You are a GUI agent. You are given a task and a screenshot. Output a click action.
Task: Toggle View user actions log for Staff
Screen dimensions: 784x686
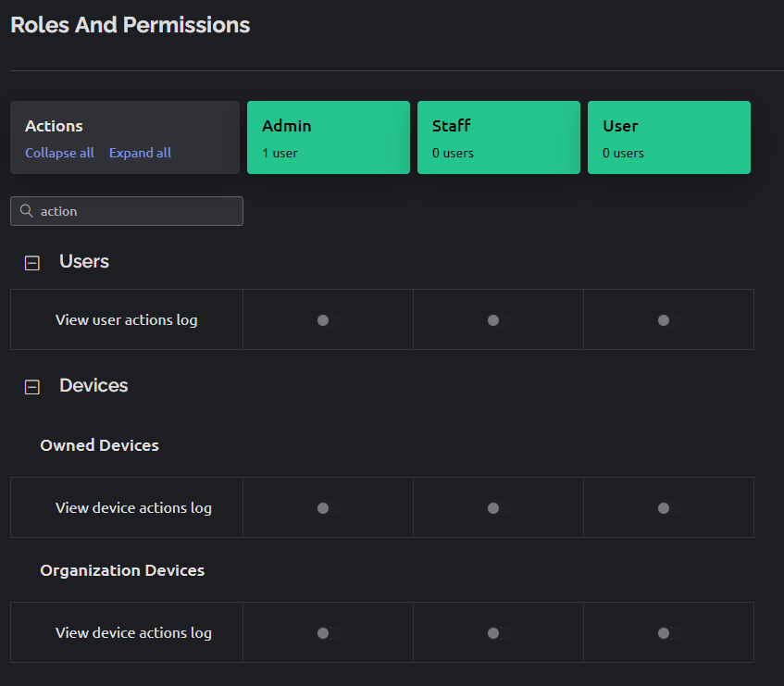click(x=499, y=320)
